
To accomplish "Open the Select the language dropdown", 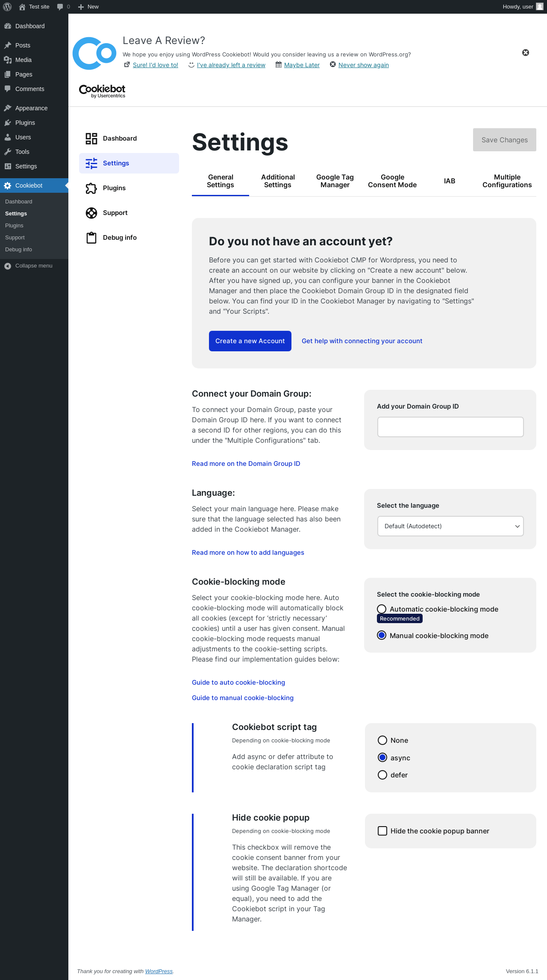I will [x=450, y=526].
